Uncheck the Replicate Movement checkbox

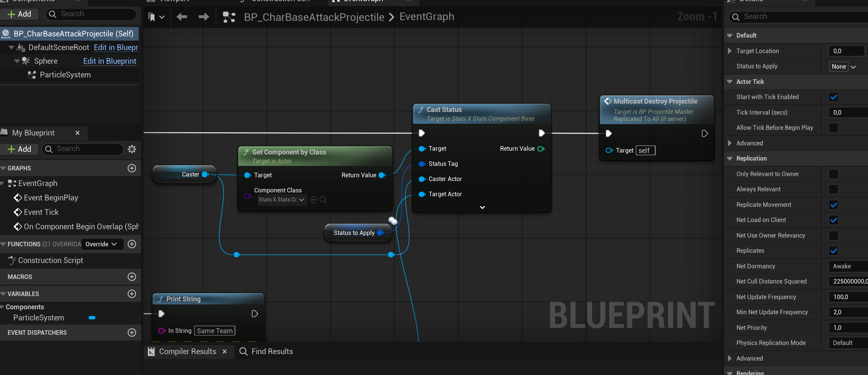pyautogui.click(x=833, y=205)
